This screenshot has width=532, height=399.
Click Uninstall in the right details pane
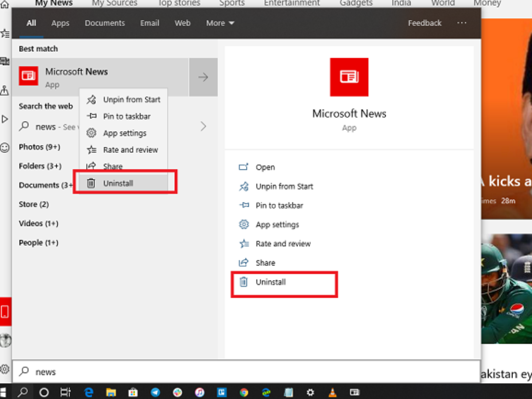270,282
